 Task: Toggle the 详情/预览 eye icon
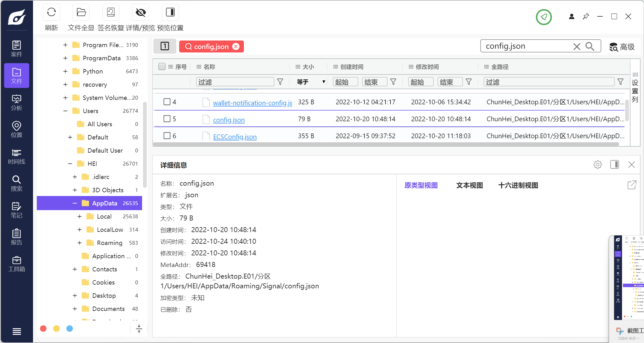140,13
